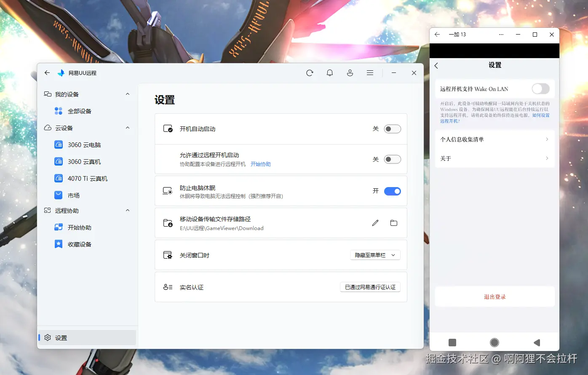The height and width of the screenshot is (375, 588).
Task: Open the hamburger menu icon
Action: pyautogui.click(x=370, y=73)
